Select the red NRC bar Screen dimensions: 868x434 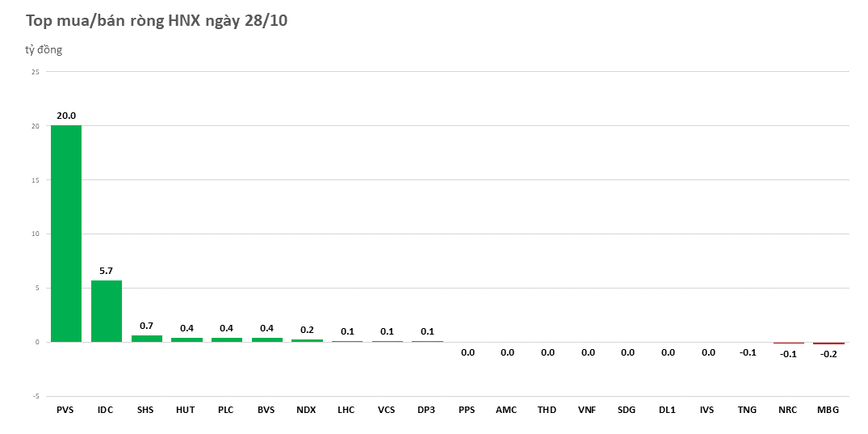(x=788, y=343)
